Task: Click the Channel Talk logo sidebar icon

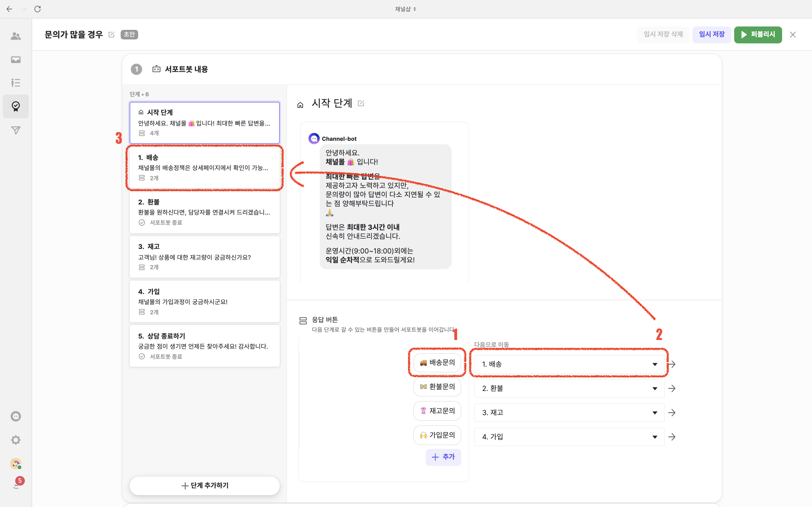Action: [x=16, y=416]
